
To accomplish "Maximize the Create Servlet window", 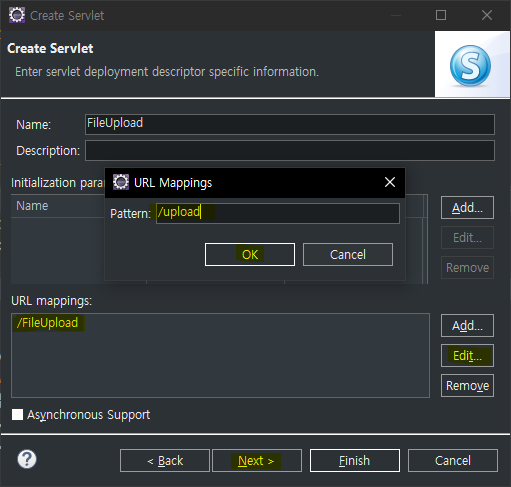I will tap(441, 15).
